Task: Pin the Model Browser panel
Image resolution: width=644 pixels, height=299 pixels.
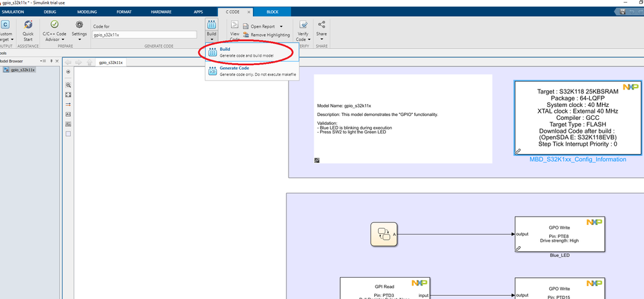Action: [x=52, y=61]
